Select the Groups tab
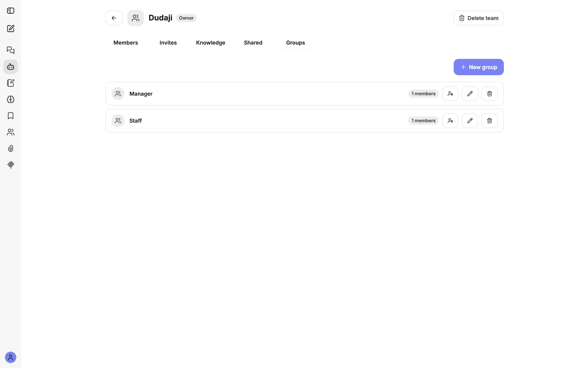 pos(295,43)
